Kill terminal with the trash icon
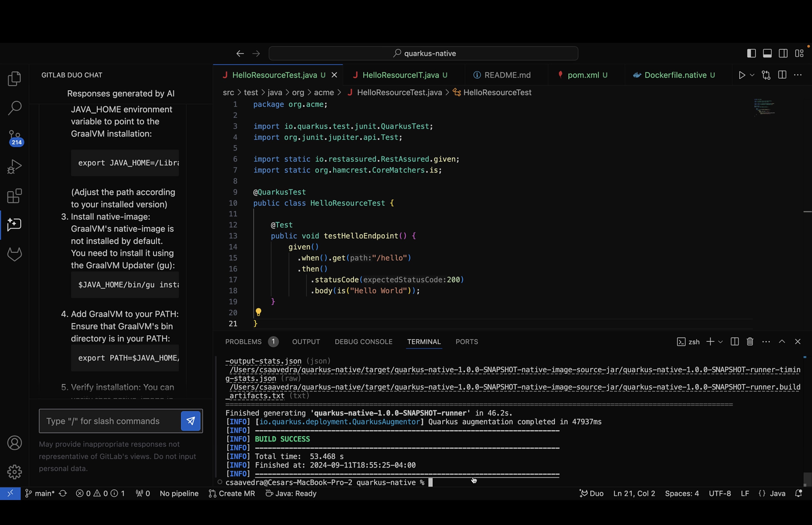Viewport: 812px width, 525px height. click(750, 341)
